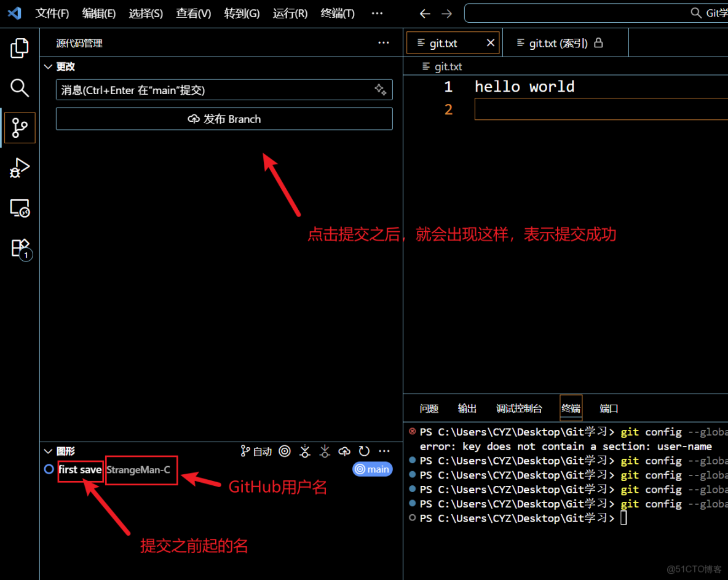Screen dimensions: 728x580
Task: Collapse the 图形 section
Action: point(48,451)
